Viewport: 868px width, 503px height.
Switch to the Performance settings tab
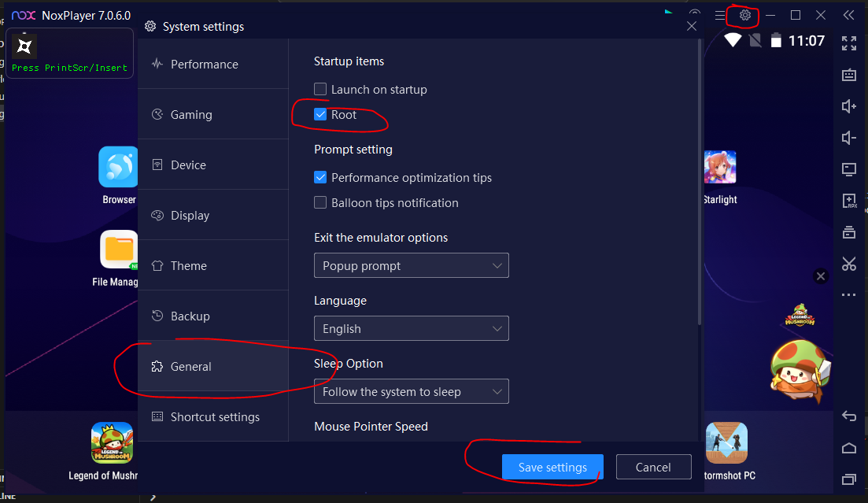coord(204,65)
